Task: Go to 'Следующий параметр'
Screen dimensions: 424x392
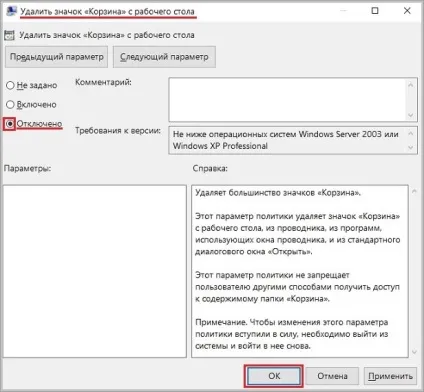Action: [x=164, y=57]
